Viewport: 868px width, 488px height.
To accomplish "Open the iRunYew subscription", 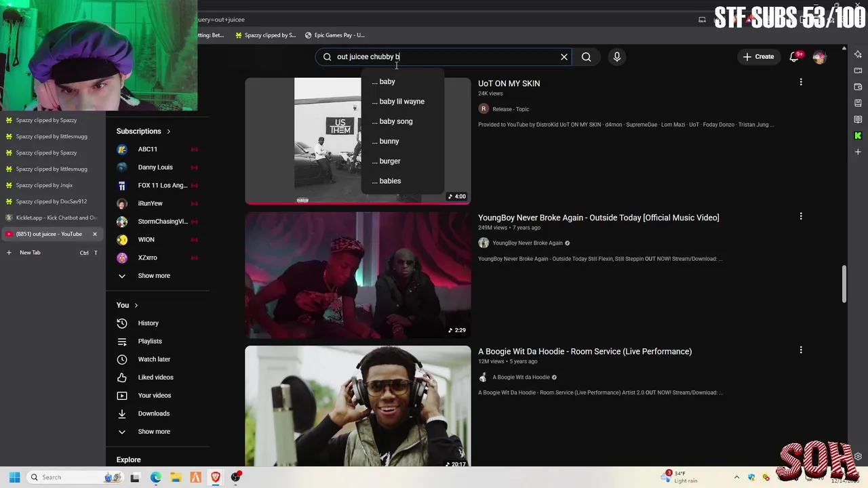I will 157,203.
